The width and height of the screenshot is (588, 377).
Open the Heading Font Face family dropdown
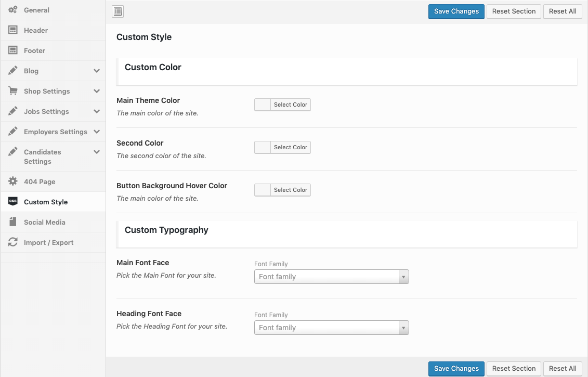point(331,328)
